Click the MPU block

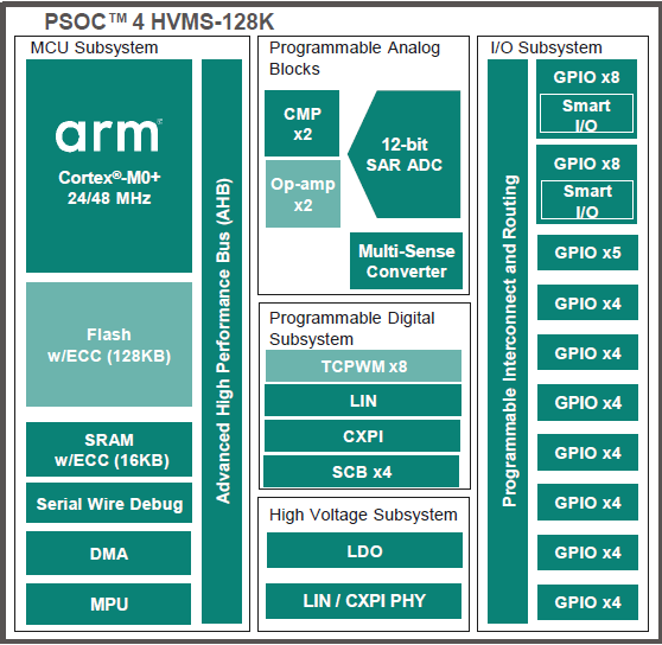click(x=109, y=604)
